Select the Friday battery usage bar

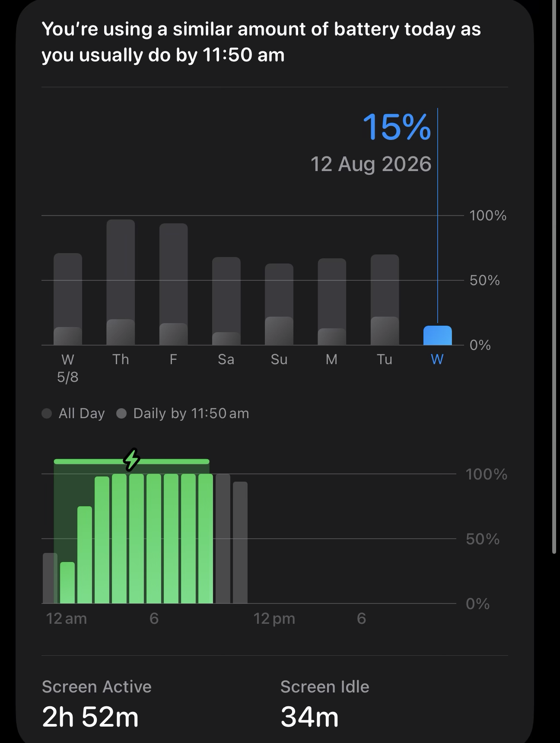(x=173, y=284)
